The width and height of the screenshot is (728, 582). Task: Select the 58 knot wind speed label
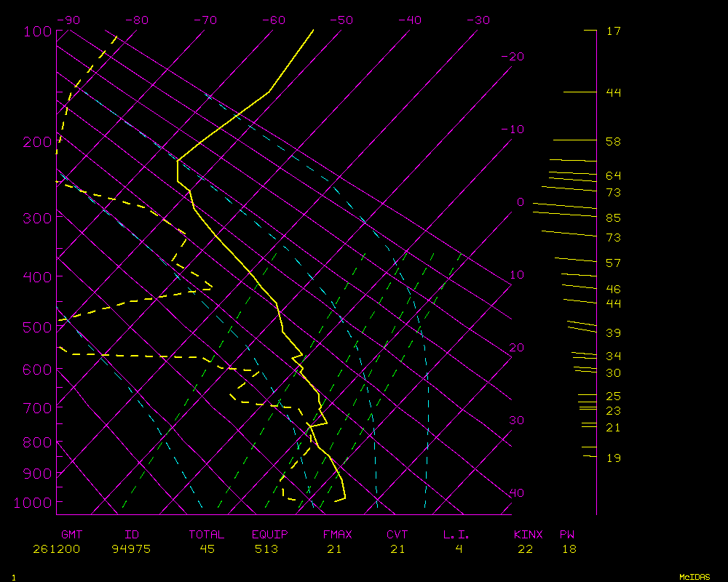[x=613, y=141]
